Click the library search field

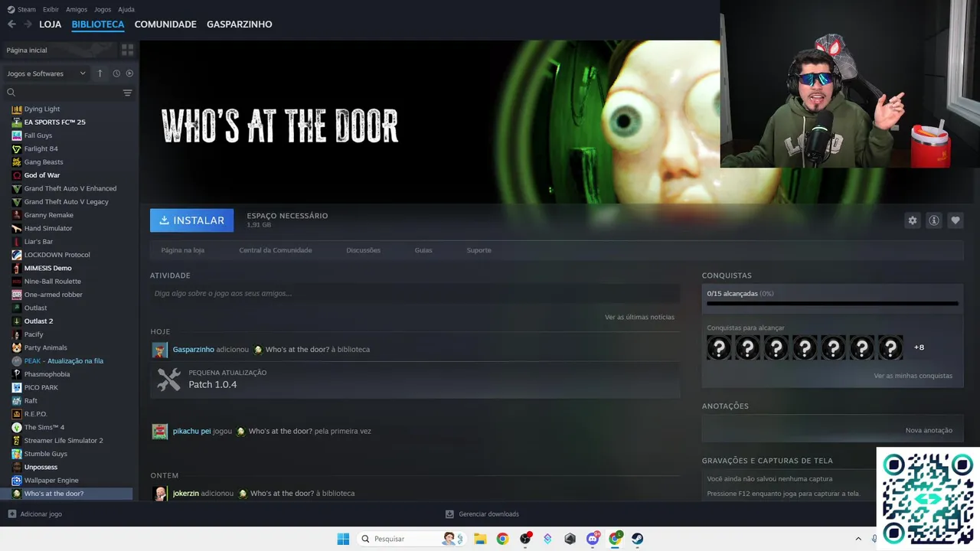click(x=63, y=93)
